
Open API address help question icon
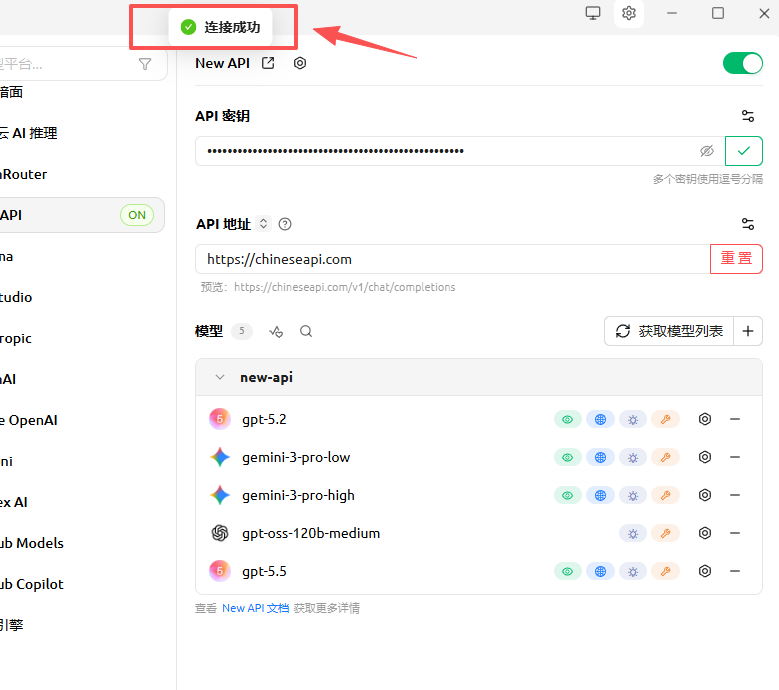(285, 224)
